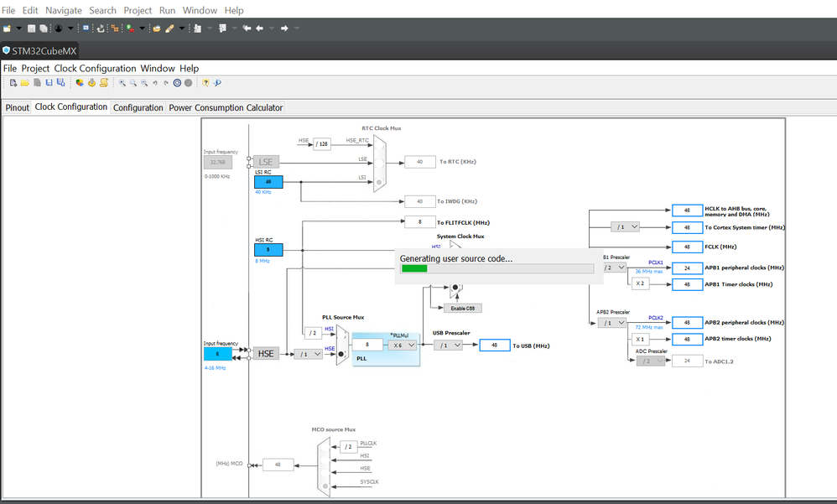837x504 pixels.
Task: Click the Run External Tools icon
Action: tap(130, 29)
